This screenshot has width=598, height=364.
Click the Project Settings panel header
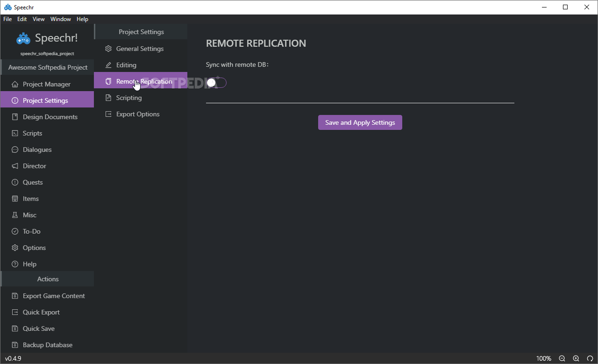141,32
